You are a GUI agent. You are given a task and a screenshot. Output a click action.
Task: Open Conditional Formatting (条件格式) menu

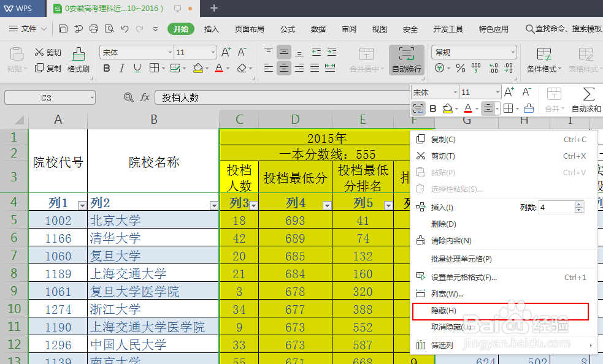coord(543,60)
